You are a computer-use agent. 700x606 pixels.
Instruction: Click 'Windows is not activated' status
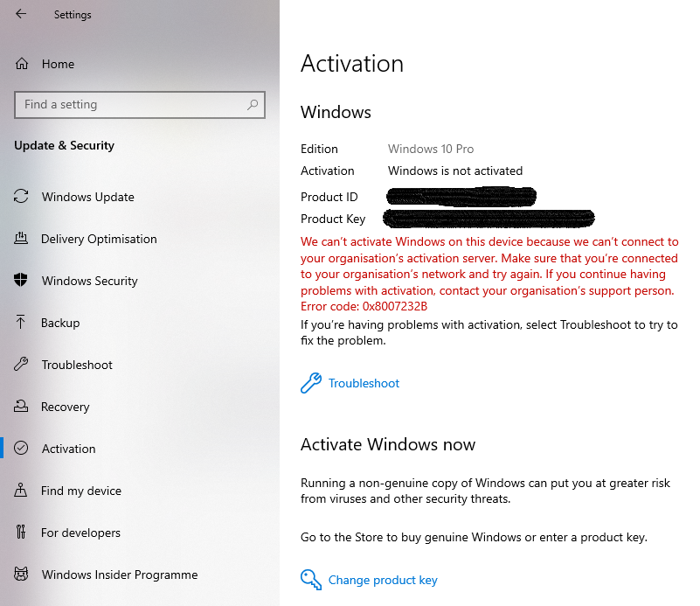pos(455,171)
